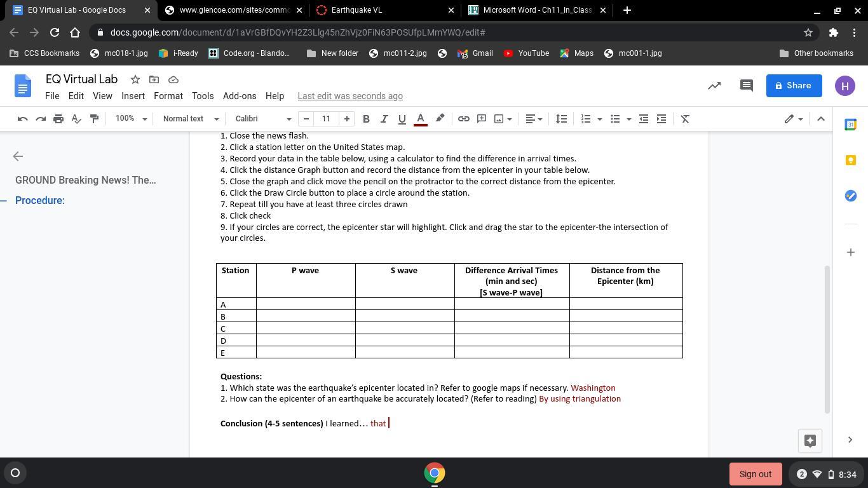Screen dimensions: 868x488
Task: Increase font size with plus button
Action: [x=346, y=119]
